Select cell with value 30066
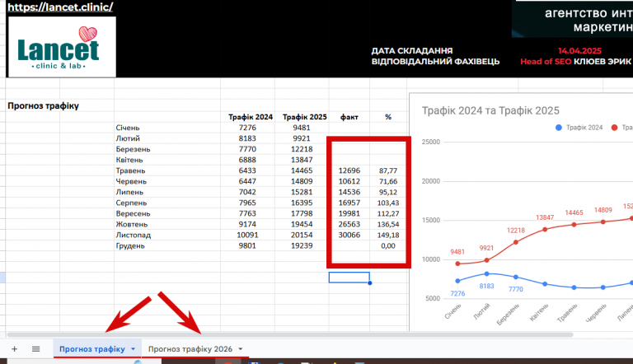Image resolution: width=633 pixels, height=364 pixels. (x=349, y=235)
